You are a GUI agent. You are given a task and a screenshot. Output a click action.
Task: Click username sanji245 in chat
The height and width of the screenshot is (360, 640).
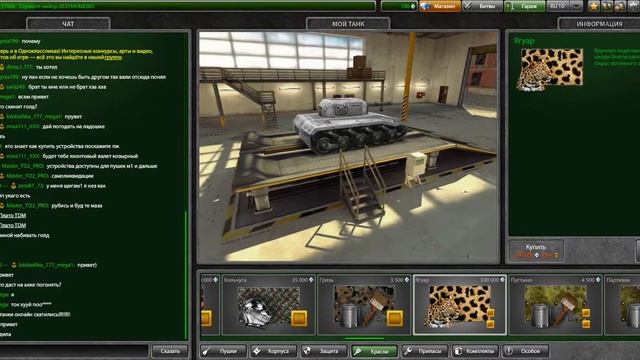[16, 87]
